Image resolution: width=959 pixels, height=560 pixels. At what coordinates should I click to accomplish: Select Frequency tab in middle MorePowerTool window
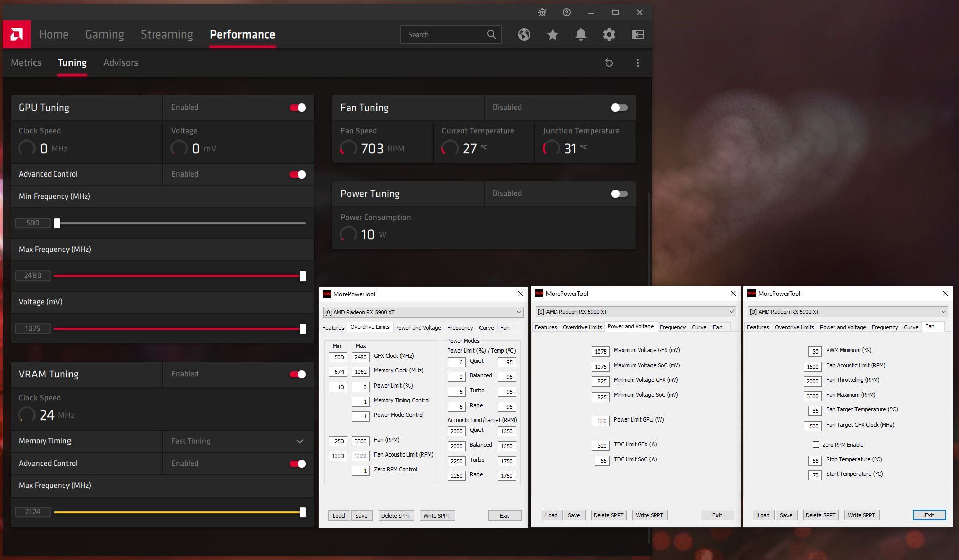point(672,327)
